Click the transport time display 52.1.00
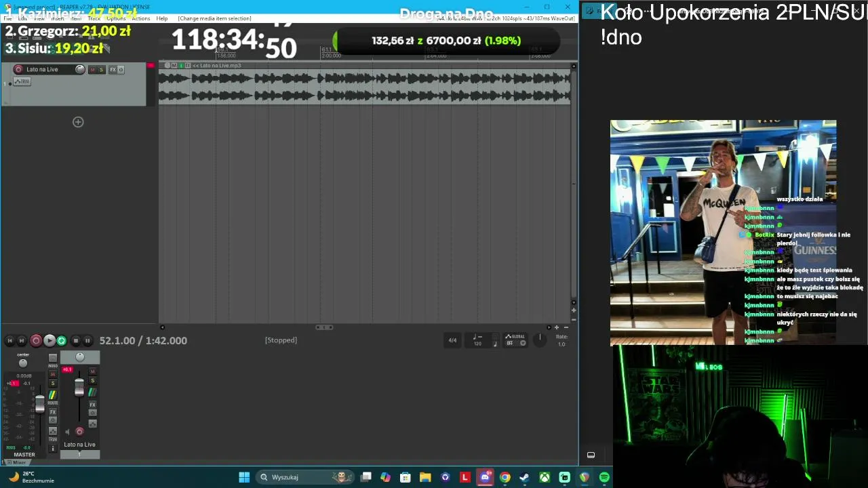The width and height of the screenshot is (868, 488). point(143,341)
